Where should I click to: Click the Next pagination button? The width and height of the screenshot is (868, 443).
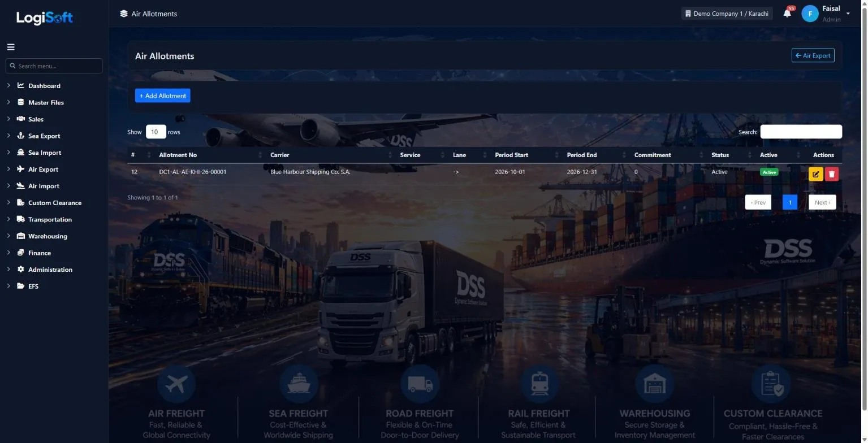pyautogui.click(x=822, y=202)
